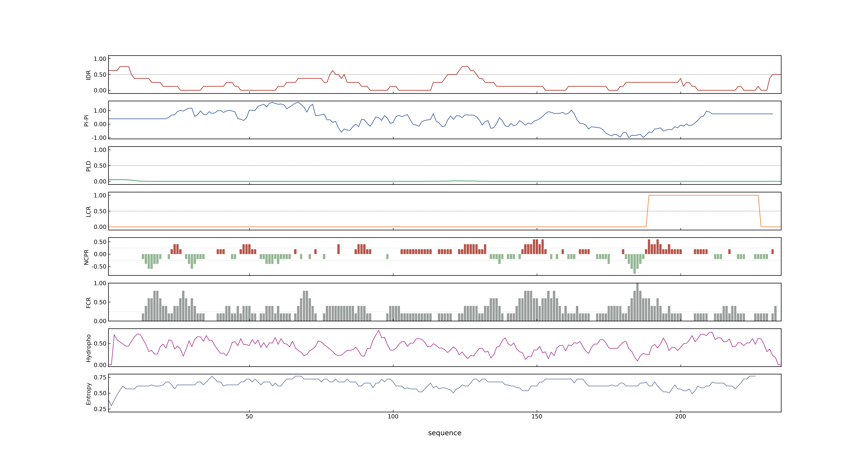Select the x-axis tick label 100
This screenshot has height=463, width=868.
393,416
